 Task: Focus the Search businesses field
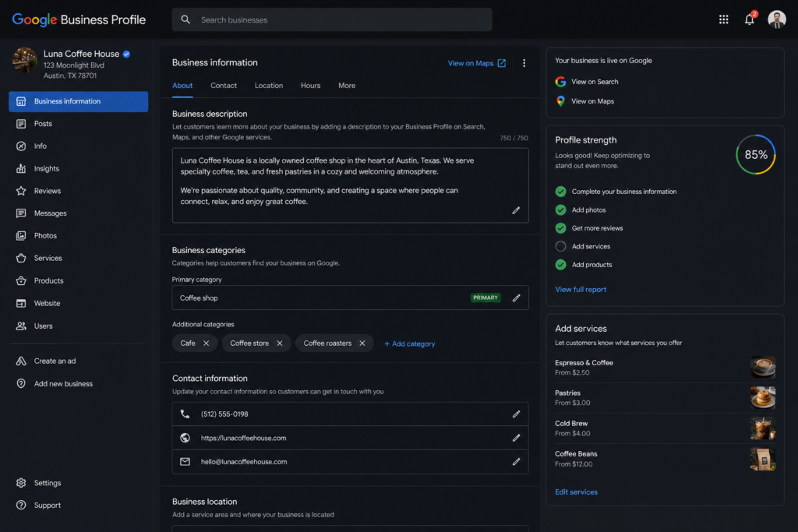tap(332, 19)
